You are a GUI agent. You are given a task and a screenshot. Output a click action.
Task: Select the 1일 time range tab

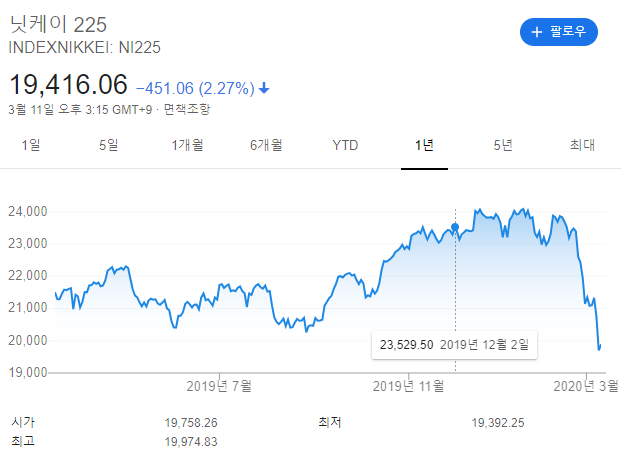pyautogui.click(x=31, y=146)
